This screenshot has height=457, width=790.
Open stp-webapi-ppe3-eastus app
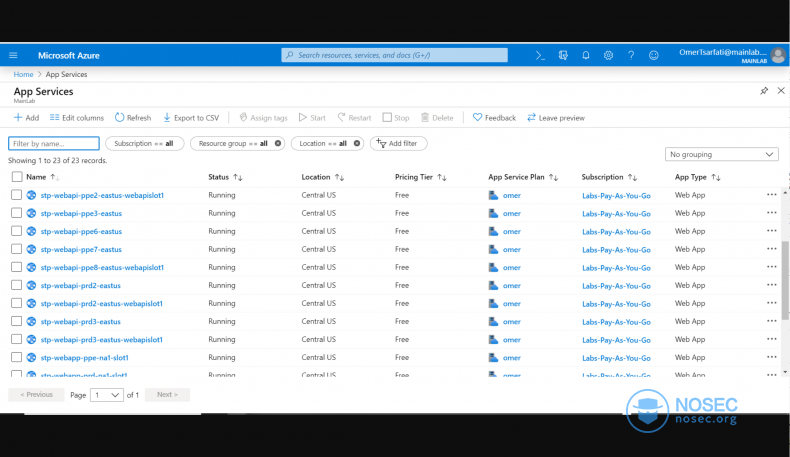pyautogui.click(x=81, y=213)
